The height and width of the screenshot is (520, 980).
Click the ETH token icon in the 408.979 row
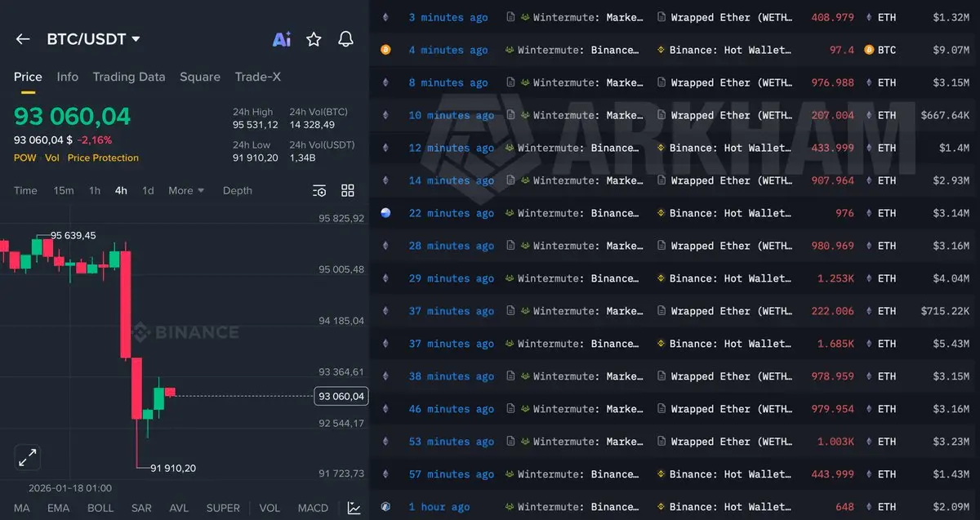869,17
